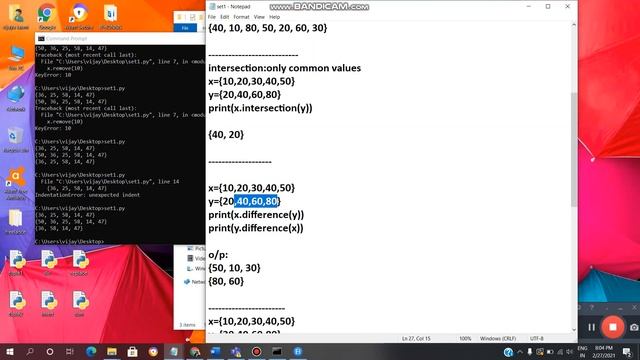Select Network in File Explorer navigation pane
Image resolution: width=640 pixels, height=360 pixels.
coord(195,282)
